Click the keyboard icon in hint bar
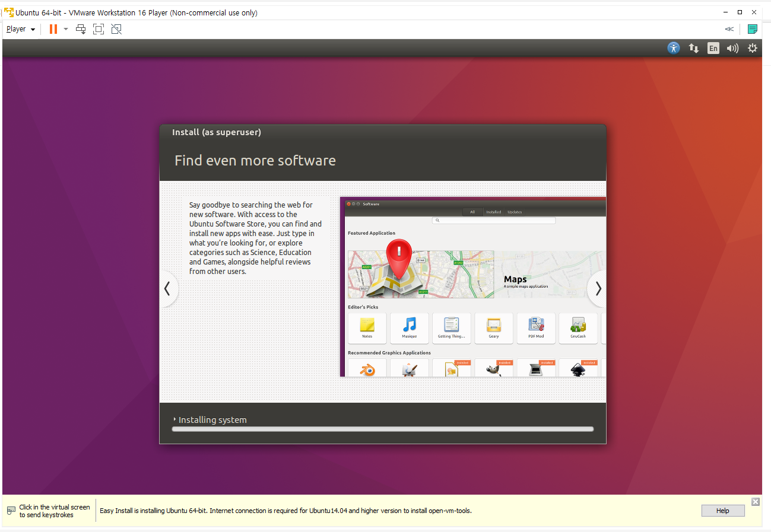This screenshot has width=771, height=532. [x=11, y=511]
